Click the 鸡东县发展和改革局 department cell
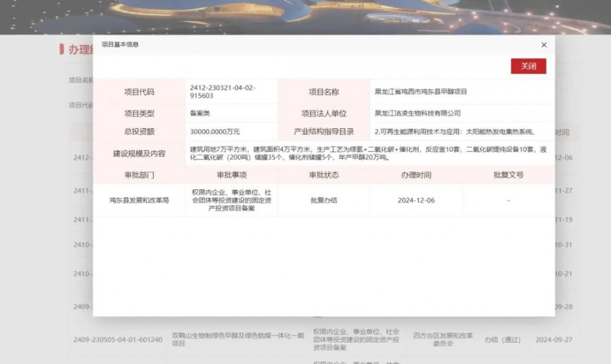611x364 pixels. [x=139, y=200]
